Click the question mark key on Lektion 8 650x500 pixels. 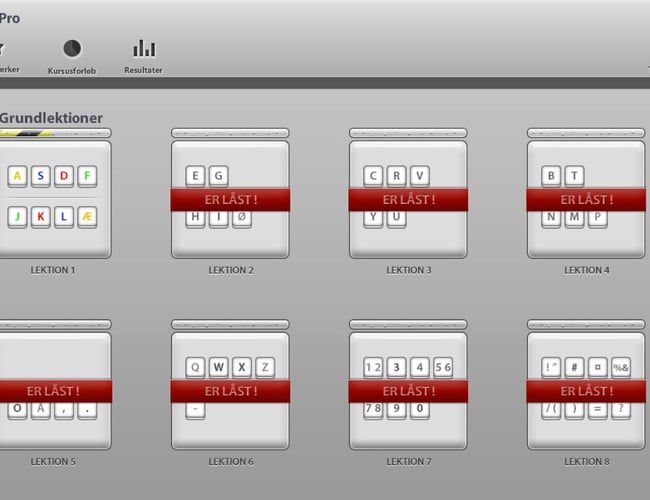621,409
